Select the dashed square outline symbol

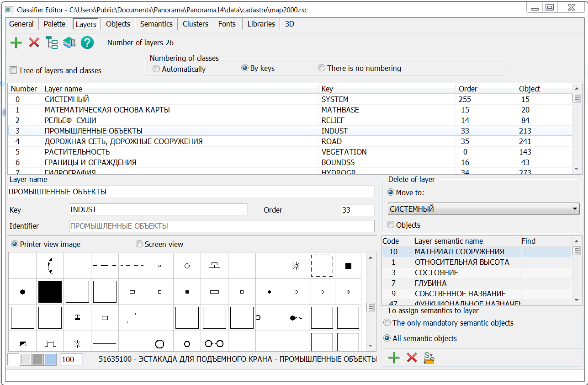point(322,265)
